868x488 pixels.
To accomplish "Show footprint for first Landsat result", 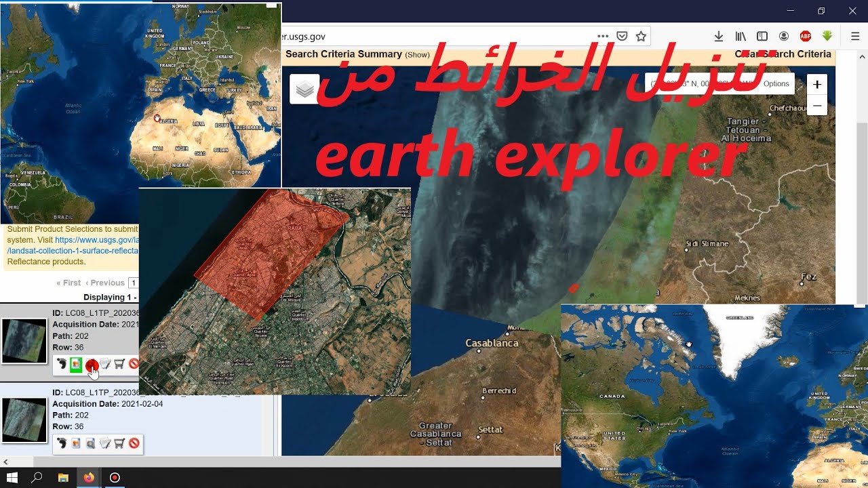I will (x=62, y=364).
